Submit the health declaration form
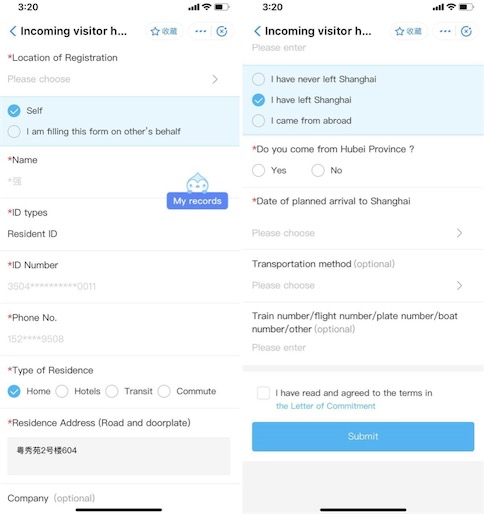 (363, 436)
